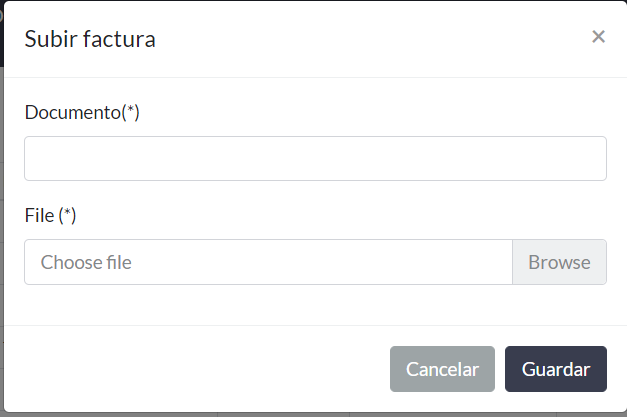Dismiss the modal using the X icon
The height and width of the screenshot is (417, 627).
pyautogui.click(x=598, y=37)
